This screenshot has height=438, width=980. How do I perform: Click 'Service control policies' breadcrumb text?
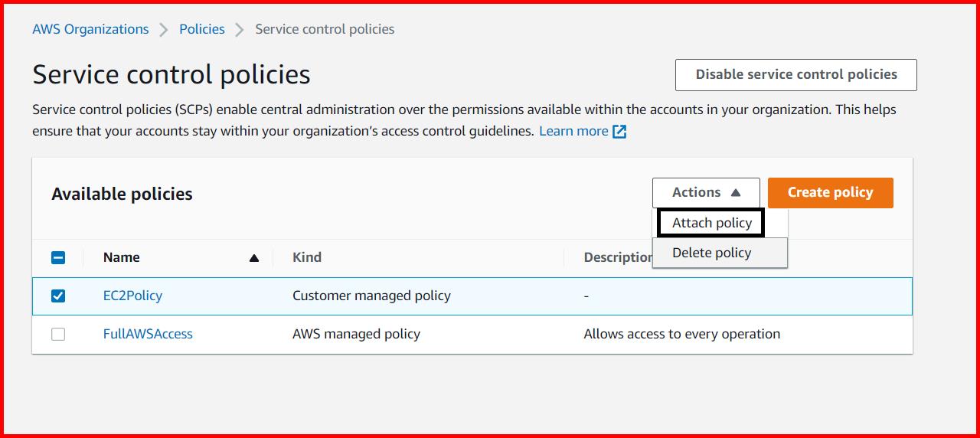tap(325, 29)
